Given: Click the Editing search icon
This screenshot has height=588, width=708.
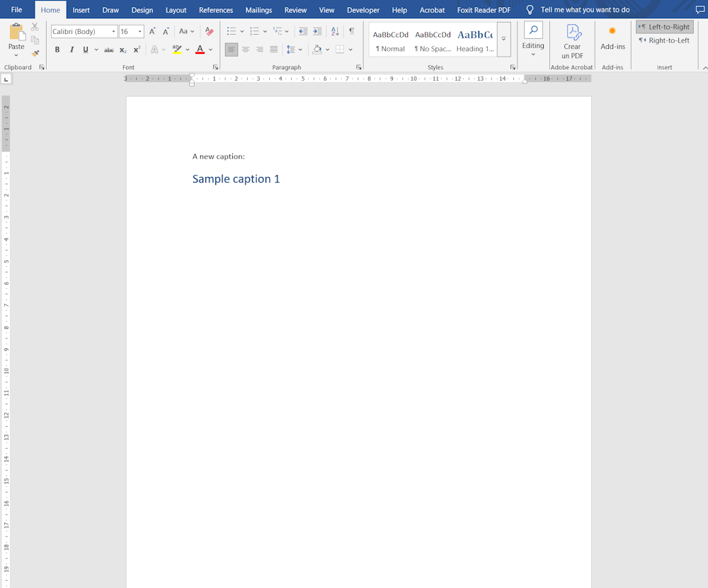Looking at the screenshot, I should (533, 30).
